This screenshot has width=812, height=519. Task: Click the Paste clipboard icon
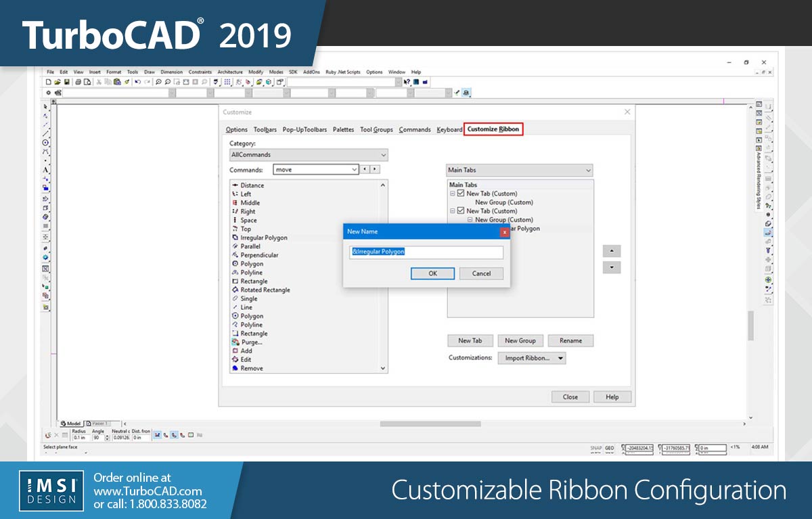(117, 82)
